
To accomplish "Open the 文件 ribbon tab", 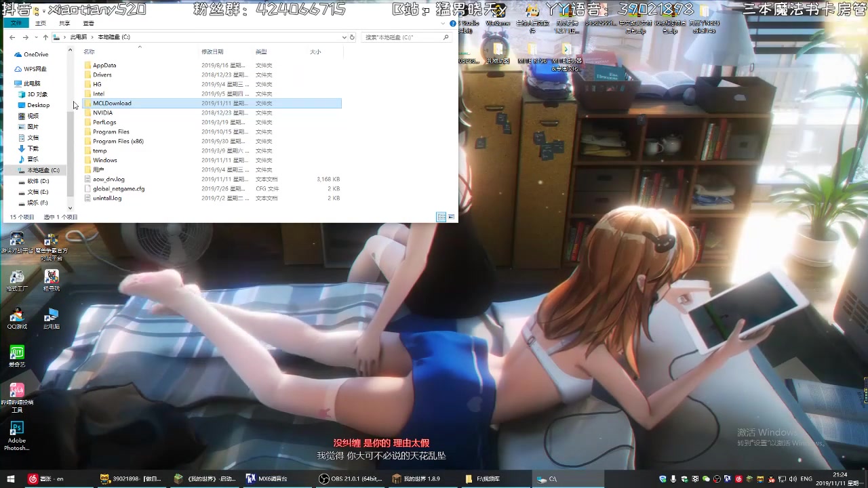I will coord(16,23).
